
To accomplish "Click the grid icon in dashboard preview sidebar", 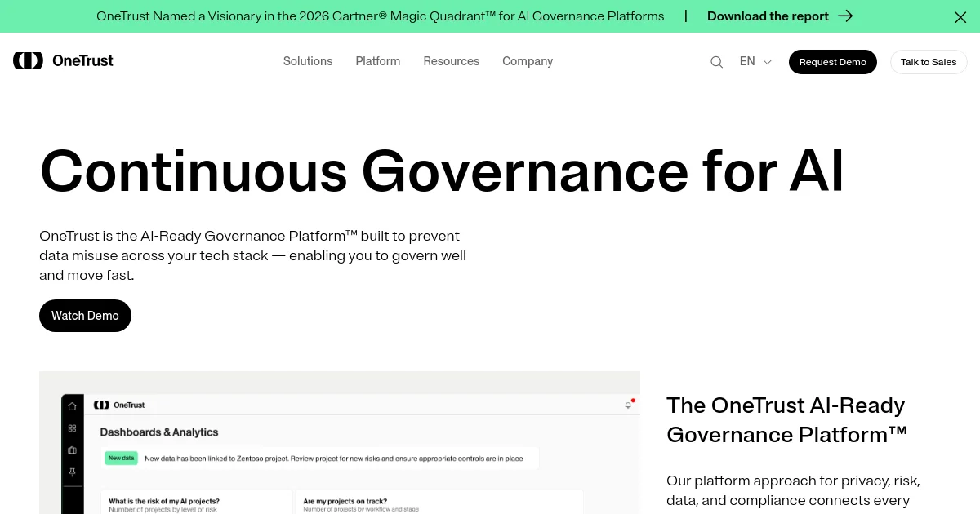I will (x=73, y=428).
